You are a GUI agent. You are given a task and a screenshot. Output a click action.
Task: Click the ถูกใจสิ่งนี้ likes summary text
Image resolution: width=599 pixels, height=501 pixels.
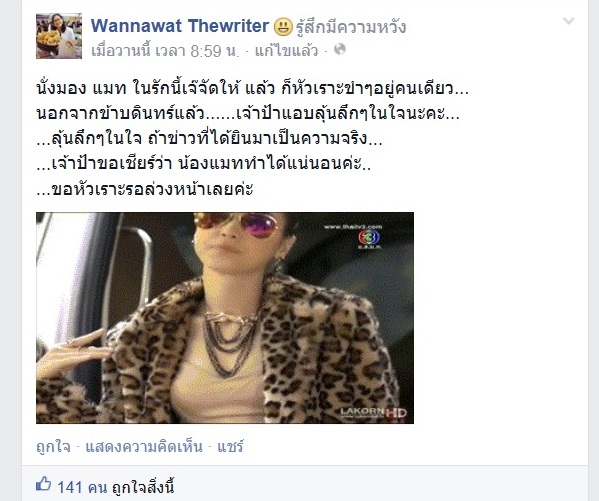[143, 487]
